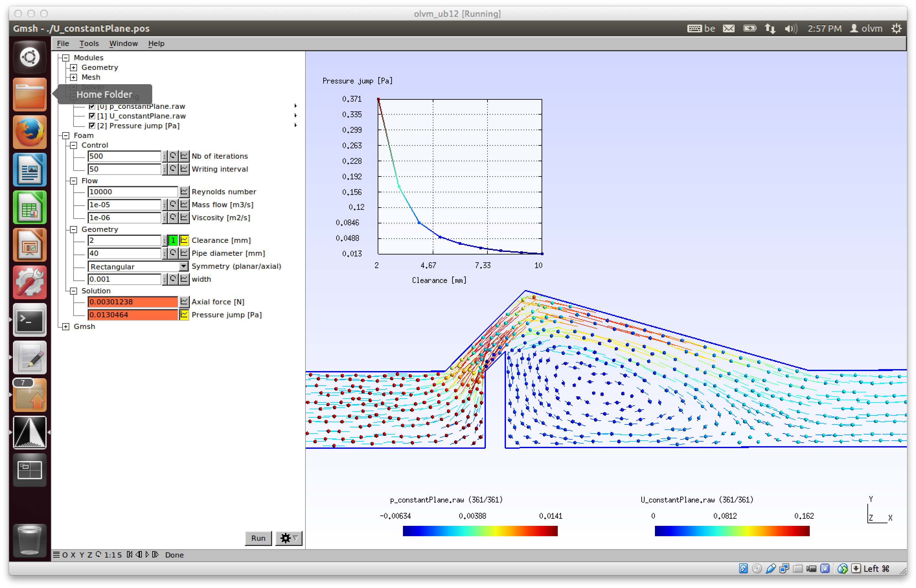Click the stepper handle for Writing interval
This screenshot has height=588, width=916.
[x=165, y=169]
